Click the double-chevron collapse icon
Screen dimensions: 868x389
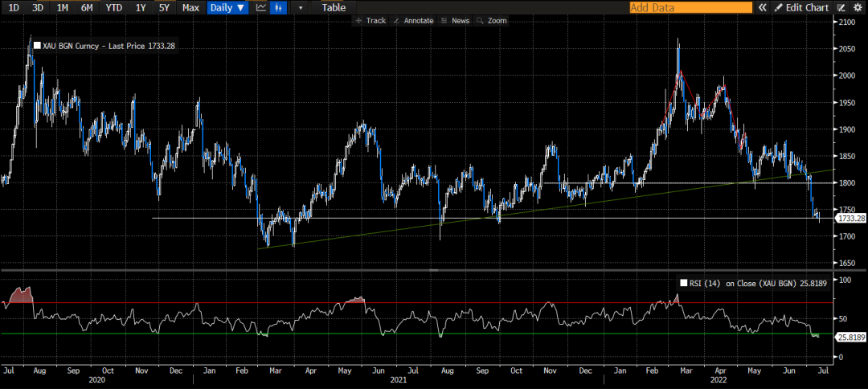pyautogui.click(x=763, y=7)
